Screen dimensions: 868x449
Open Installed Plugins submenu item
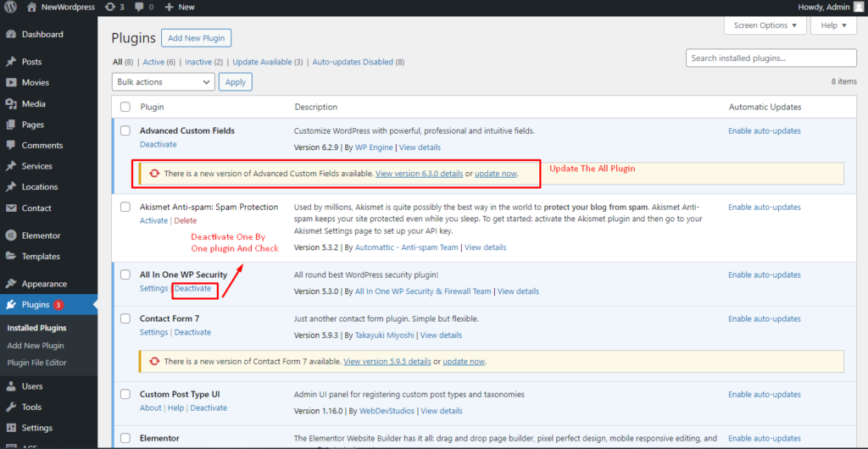pyautogui.click(x=36, y=328)
